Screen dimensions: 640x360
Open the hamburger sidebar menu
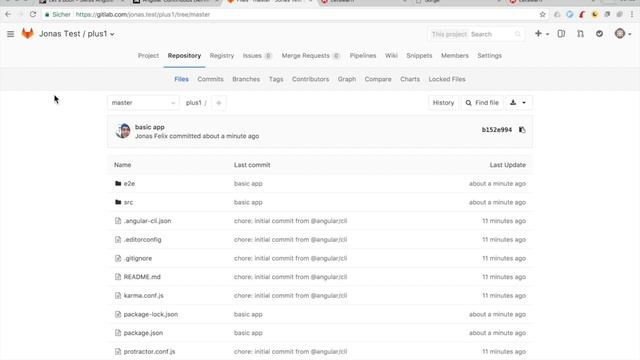pyautogui.click(x=11, y=34)
